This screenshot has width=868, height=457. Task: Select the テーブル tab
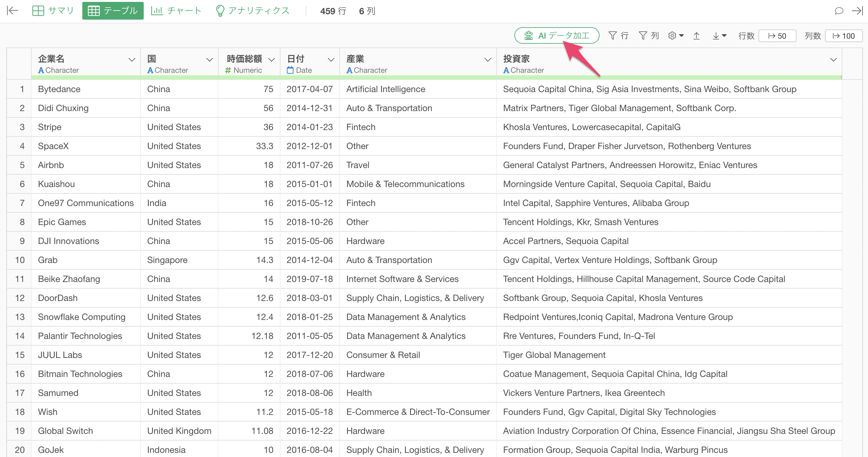click(x=113, y=11)
